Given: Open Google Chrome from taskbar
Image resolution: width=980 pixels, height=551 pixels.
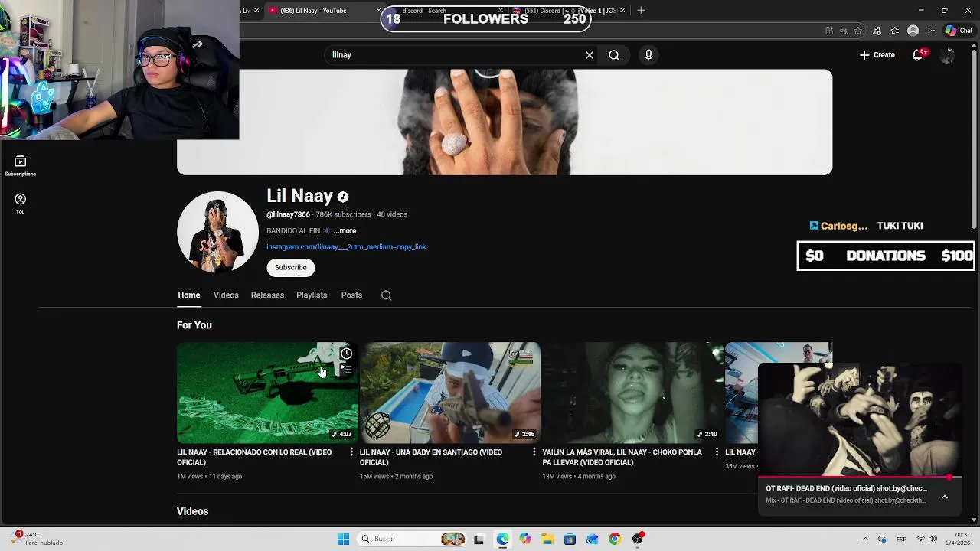Looking at the screenshot, I should (x=614, y=539).
